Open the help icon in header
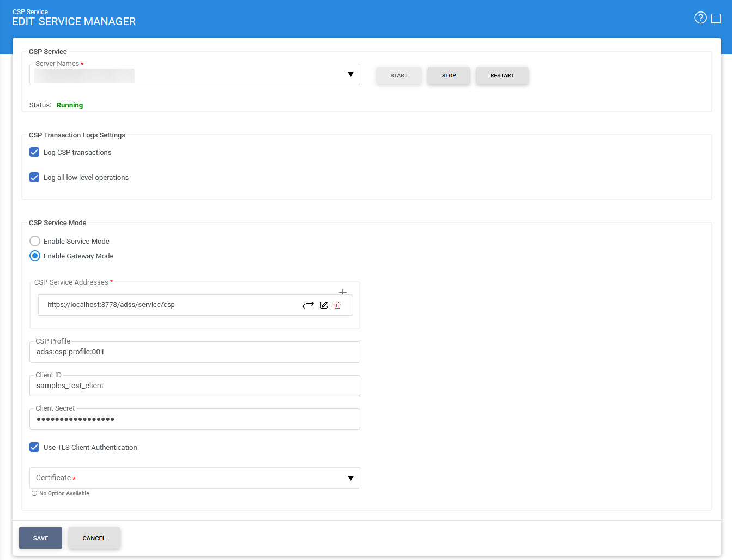 [x=700, y=18]
